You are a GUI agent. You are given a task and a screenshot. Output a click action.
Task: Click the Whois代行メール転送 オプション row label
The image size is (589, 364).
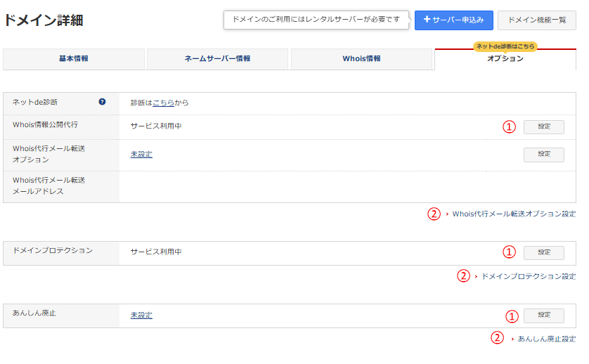pos(48,155)
